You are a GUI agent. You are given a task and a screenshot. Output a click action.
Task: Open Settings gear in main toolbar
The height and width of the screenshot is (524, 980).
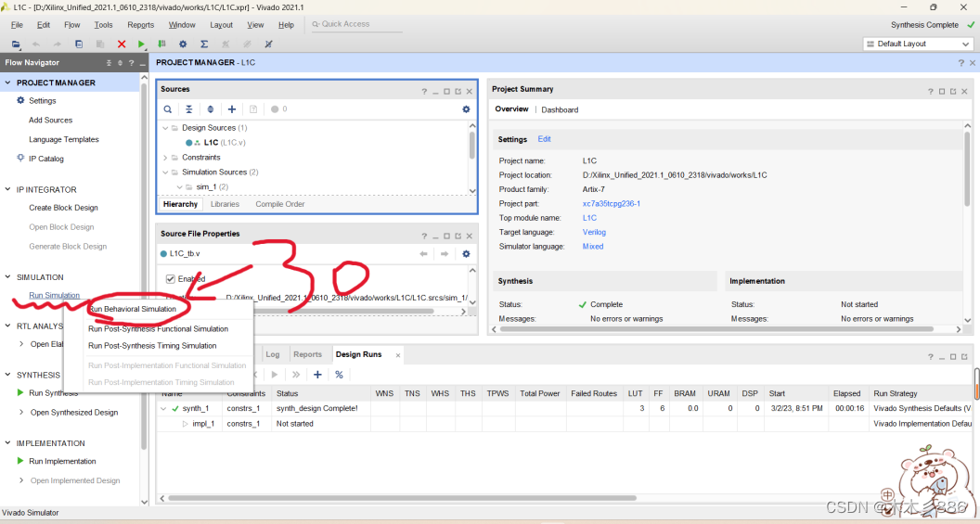(x=183, y=45)
